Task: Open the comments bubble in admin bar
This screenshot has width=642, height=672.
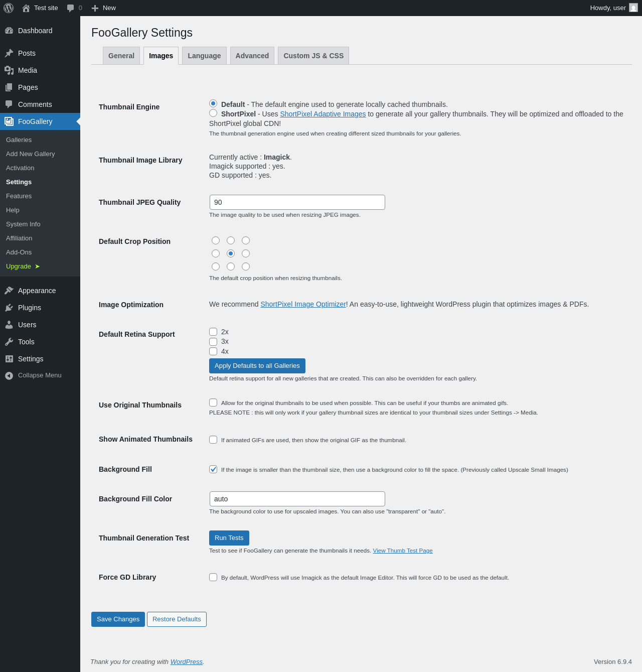Action: (x=71, y=8)
